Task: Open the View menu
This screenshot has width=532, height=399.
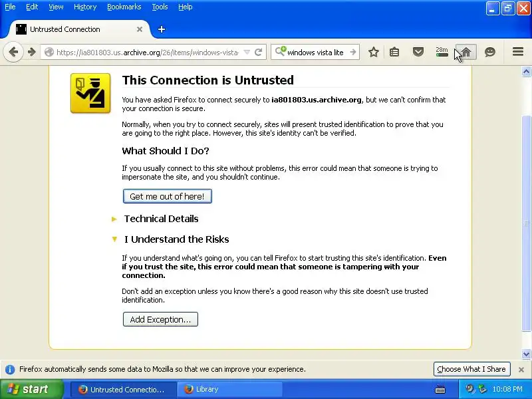Action: pyautogui.click(x=56, y=7)
